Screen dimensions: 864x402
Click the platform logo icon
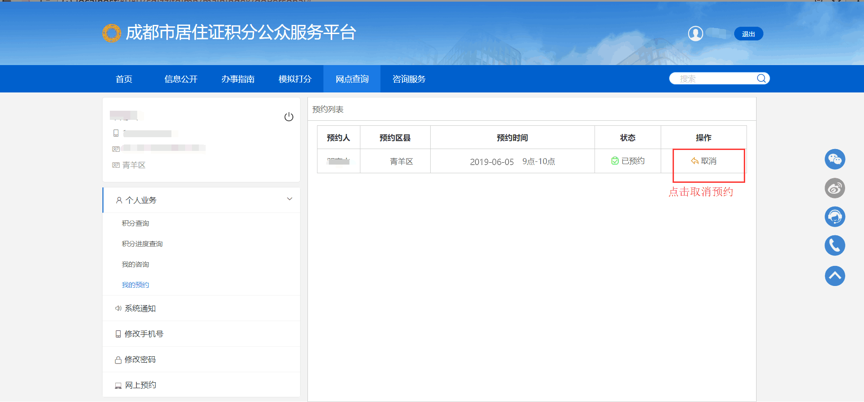pos(111,33)
